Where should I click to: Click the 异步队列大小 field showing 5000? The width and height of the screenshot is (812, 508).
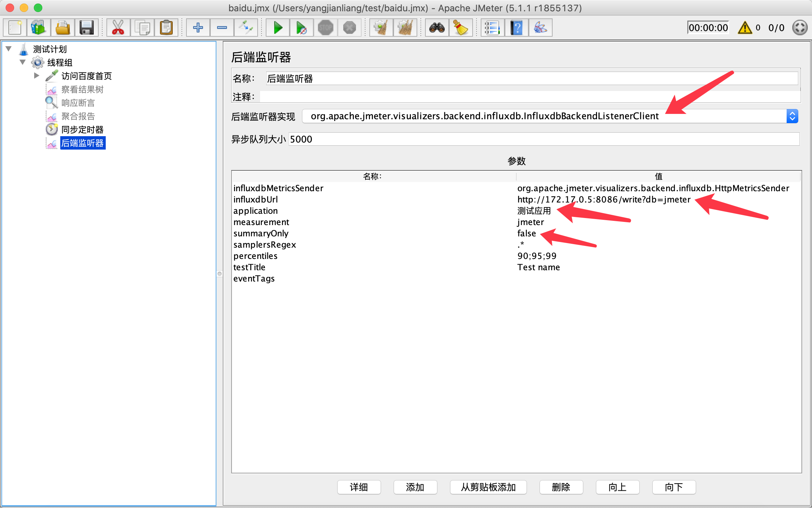544,139
